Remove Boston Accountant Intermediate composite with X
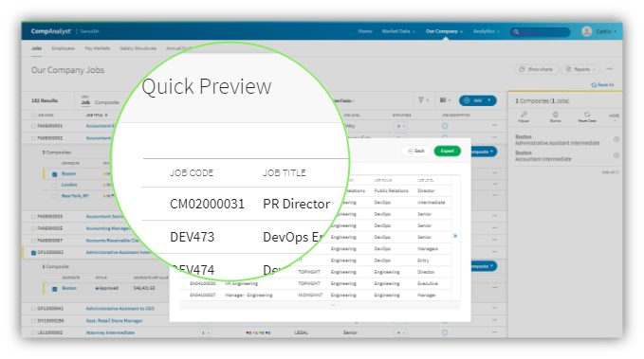 click(x=616, y=155)
